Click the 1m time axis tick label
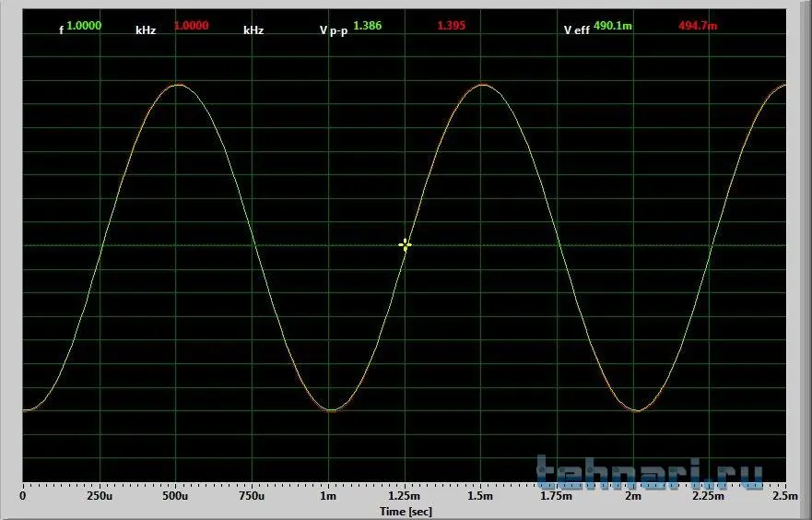The height and width of the screenshot is (520, 812). pyautogui.click(x=328, y=496)
